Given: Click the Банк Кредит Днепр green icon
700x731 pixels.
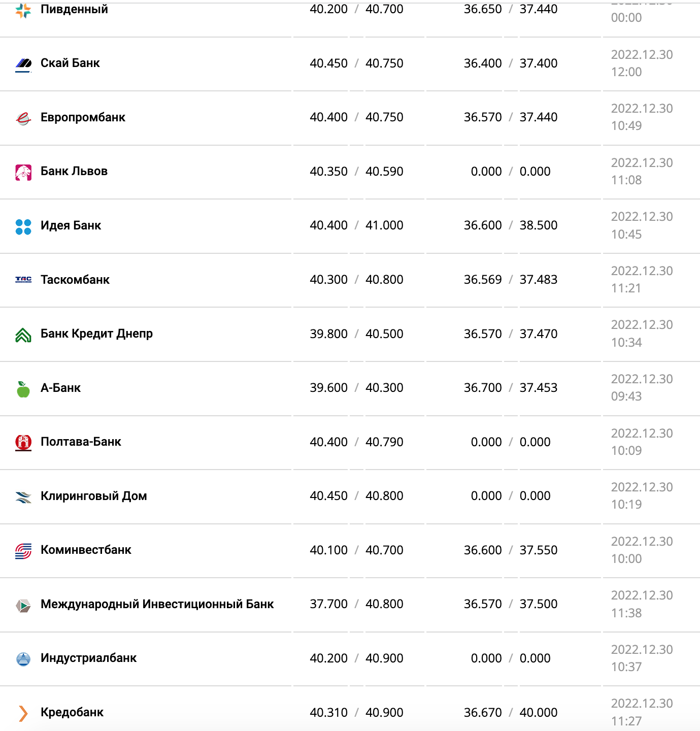Looking at the screenshot, I should (x=23, y=335).
